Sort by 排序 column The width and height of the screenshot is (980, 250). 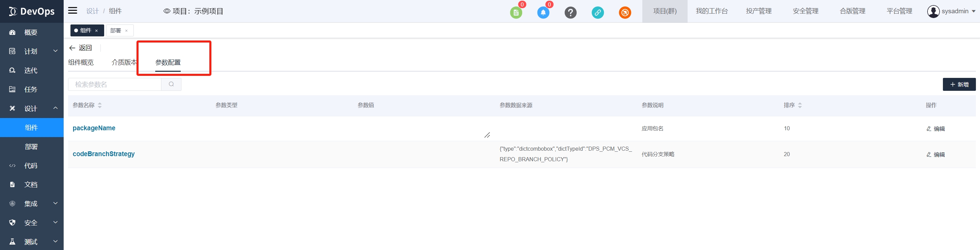pos(800,105)
